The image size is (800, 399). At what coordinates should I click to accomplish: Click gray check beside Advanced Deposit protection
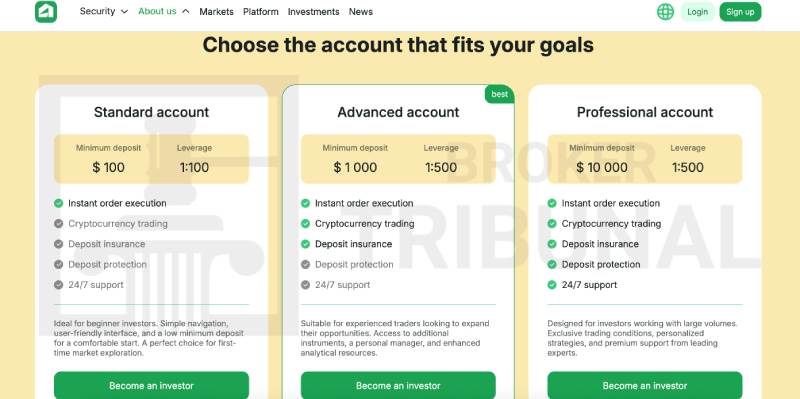coord(305,264)
